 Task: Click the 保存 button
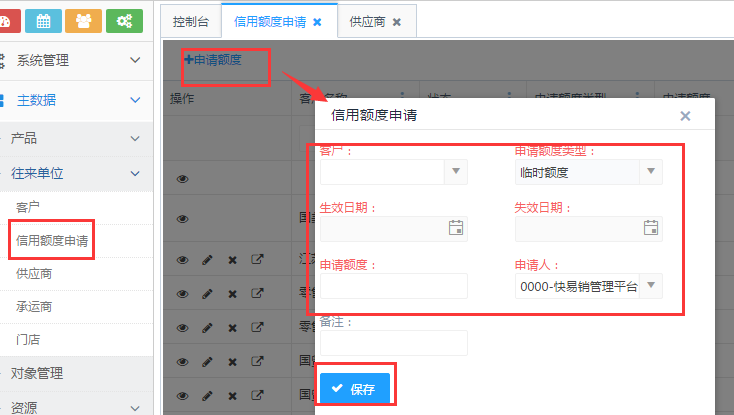pyautogui.click(x=353, y=389)
